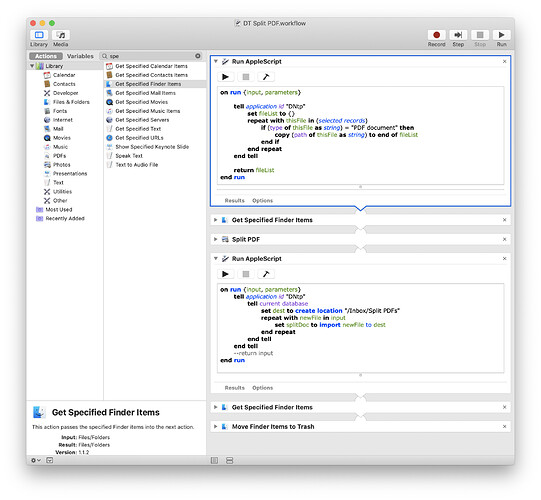This screenshot has width=541, height=500.
Task: Collapse the Library tree
Action: click(32, 66)
